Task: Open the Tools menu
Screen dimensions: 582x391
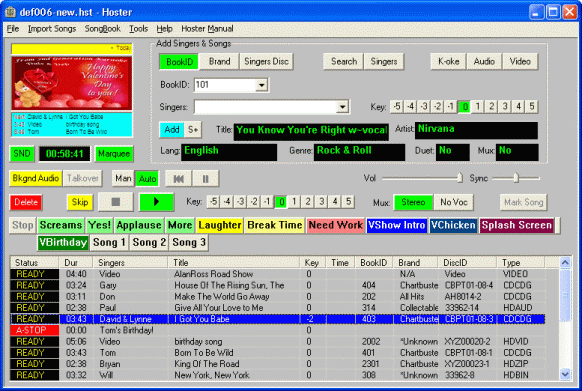Action: (138, 29)
